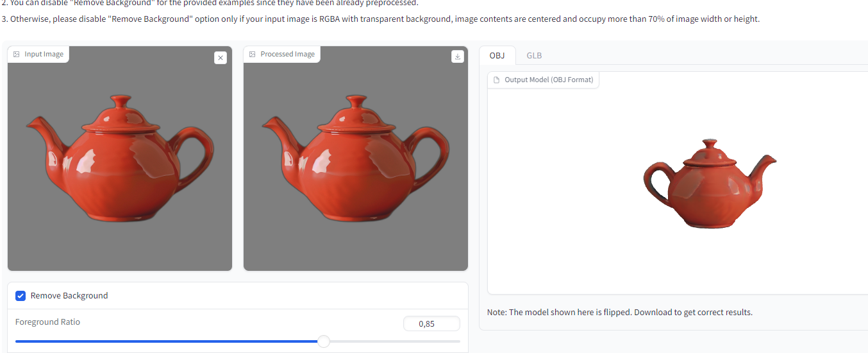Click the processed teapot image
Screen dimensions: 868x353
[356, 160]
